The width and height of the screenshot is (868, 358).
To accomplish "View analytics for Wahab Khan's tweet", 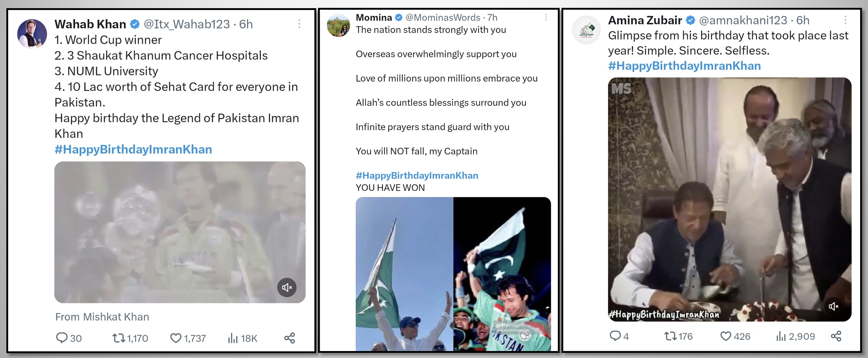I will pos(233,338).
